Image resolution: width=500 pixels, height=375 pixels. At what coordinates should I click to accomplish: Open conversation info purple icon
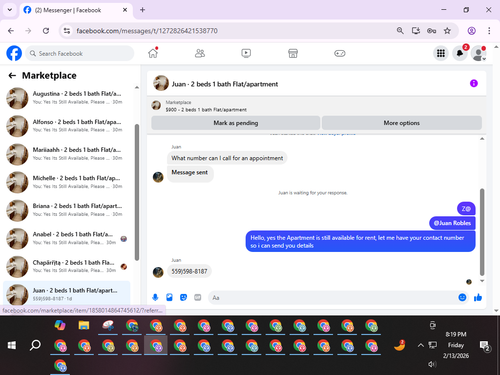point(474,83)
